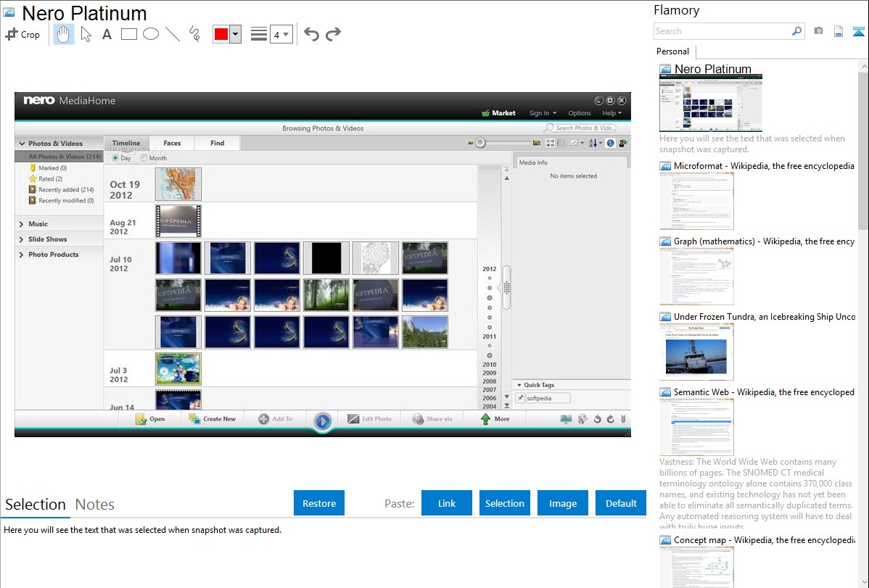Image resolution: width=869 pixels, height=588 pixels.
Task: Select the Month radio button
Action: coord(144,158)
